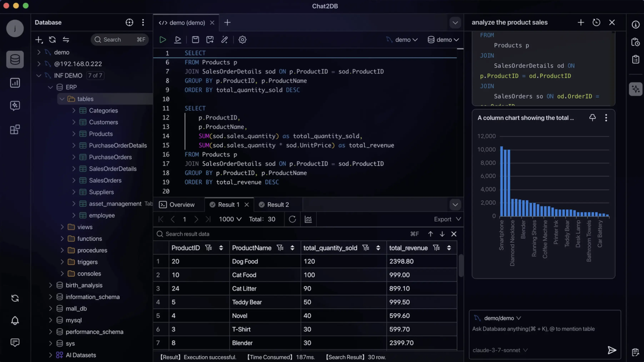This screenshot has height=362, width=644.
Task: Click the format SQL magic wand icon
Action: 224,40
